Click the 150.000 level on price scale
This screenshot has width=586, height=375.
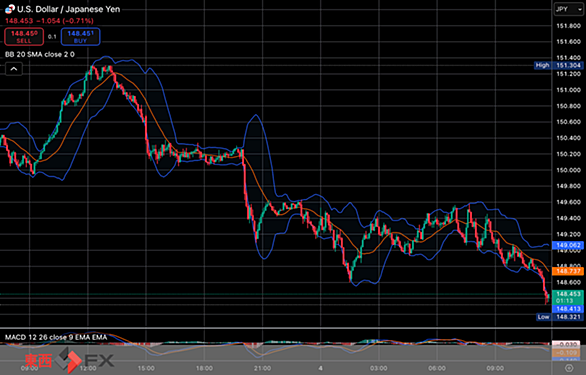coord(568,170)
